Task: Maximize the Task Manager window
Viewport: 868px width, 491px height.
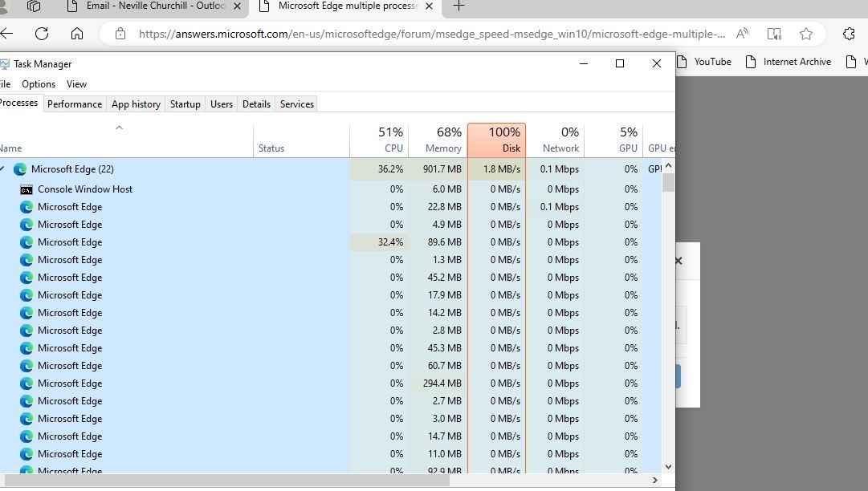Action: (x=620, y=63)
